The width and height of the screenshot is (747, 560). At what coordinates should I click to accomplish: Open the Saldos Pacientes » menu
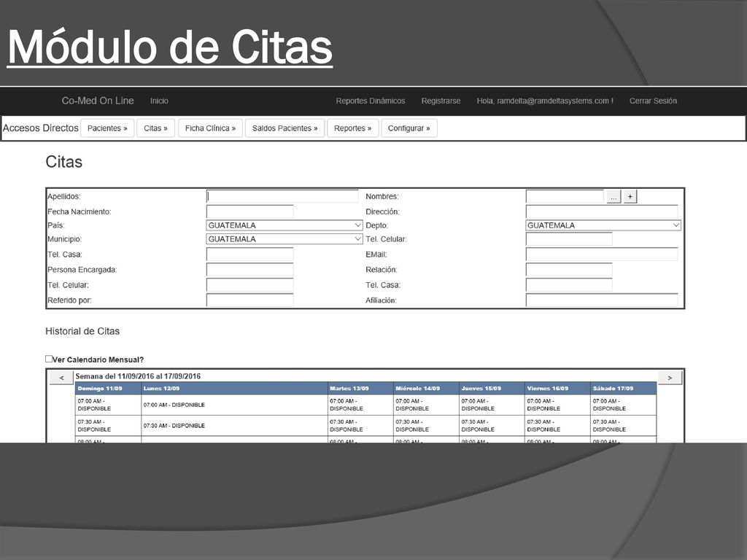tap(285, 128)
